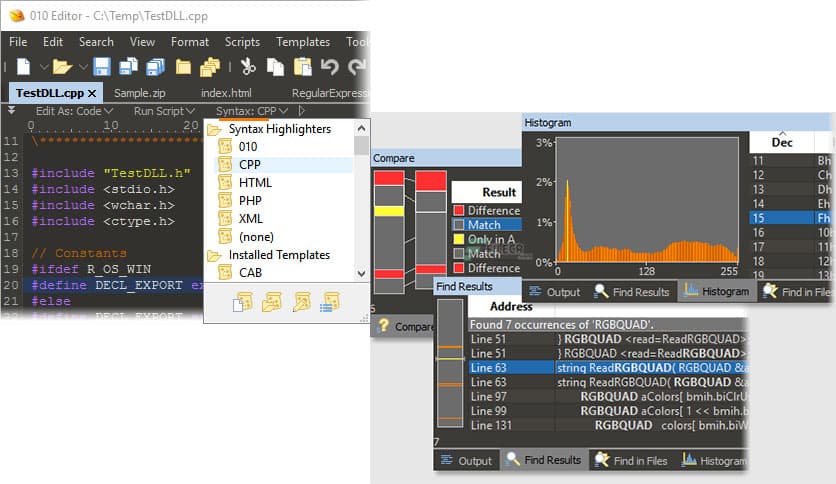Select the Line 97 find result
The image size is (836, 484).
(608, 397)
